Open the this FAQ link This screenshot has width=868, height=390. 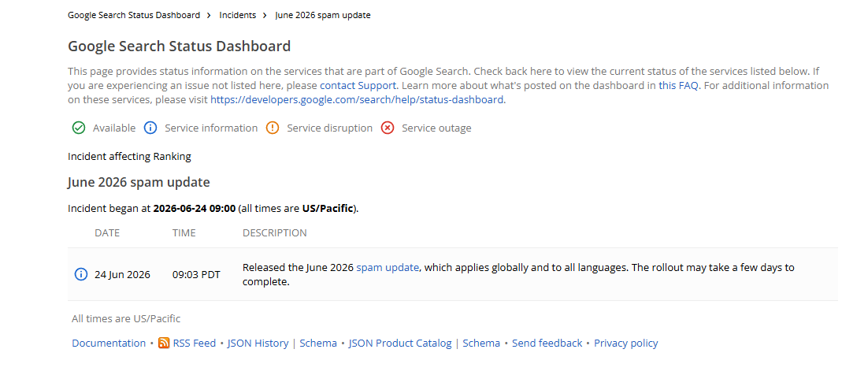(679, 85)
